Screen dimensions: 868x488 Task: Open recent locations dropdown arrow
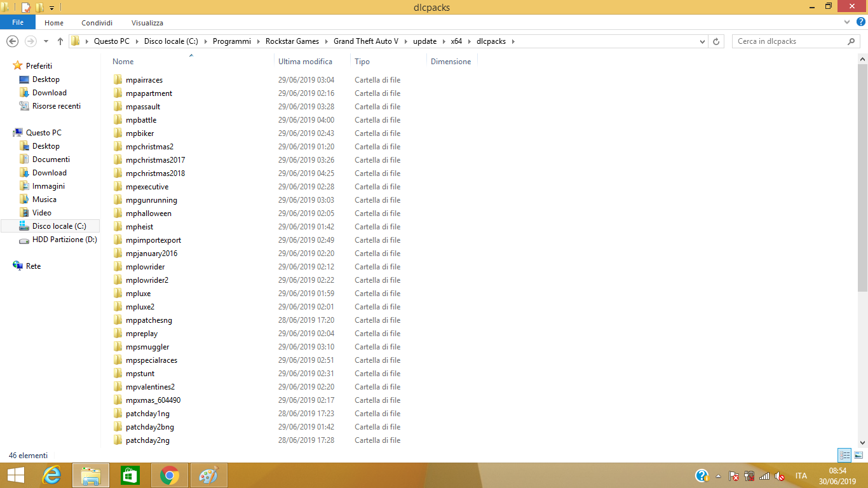coord(46,42)
